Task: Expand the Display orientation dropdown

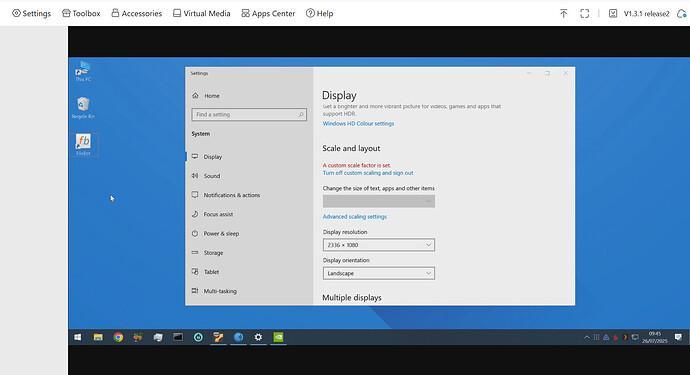Action: (378, 273)
